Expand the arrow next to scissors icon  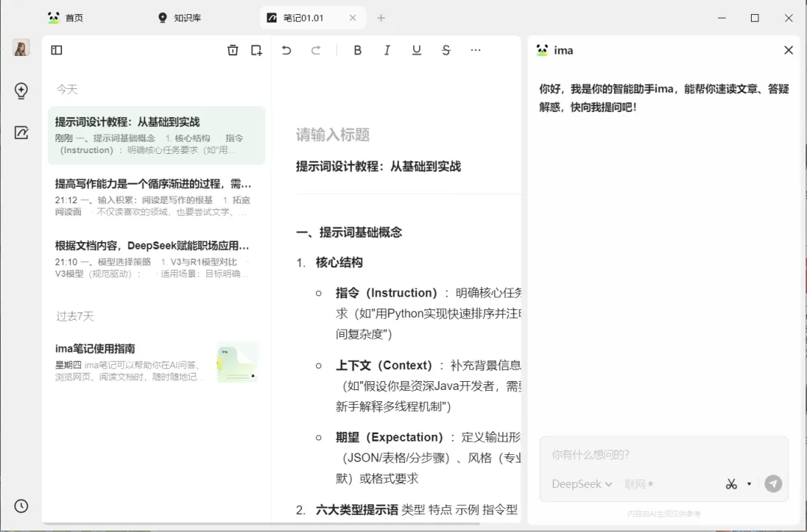pyautogui.click(x=749, y=483)
